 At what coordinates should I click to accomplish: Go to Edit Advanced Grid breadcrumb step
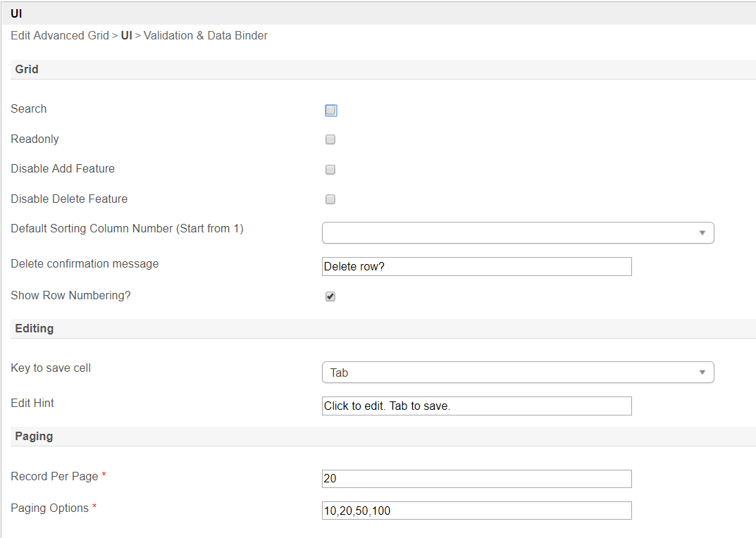coord(60,35)
